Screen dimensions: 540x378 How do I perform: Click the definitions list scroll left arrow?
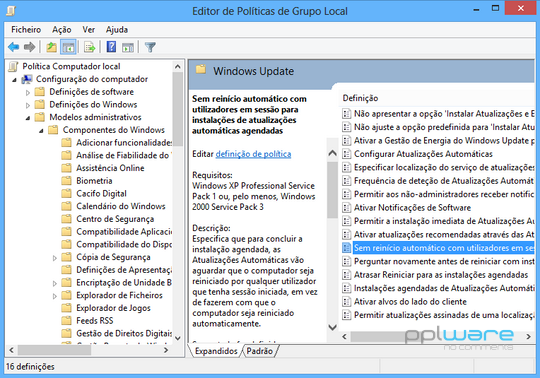coord(344,337)
